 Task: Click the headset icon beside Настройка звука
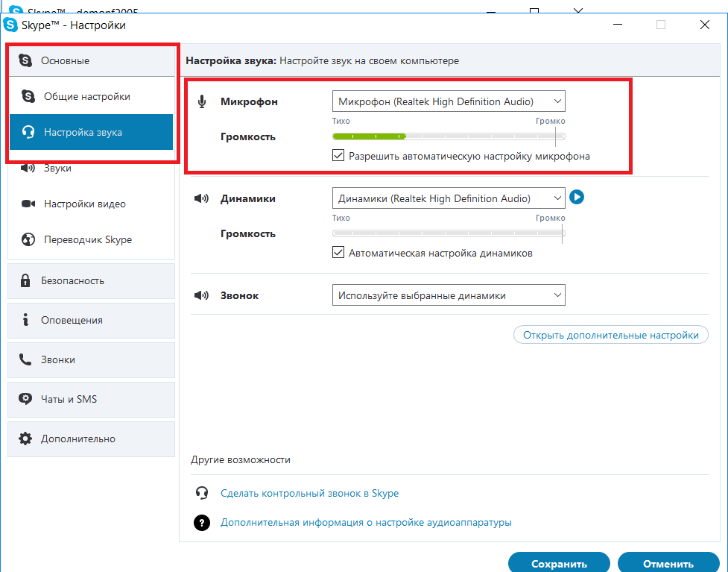coord(28,132)
